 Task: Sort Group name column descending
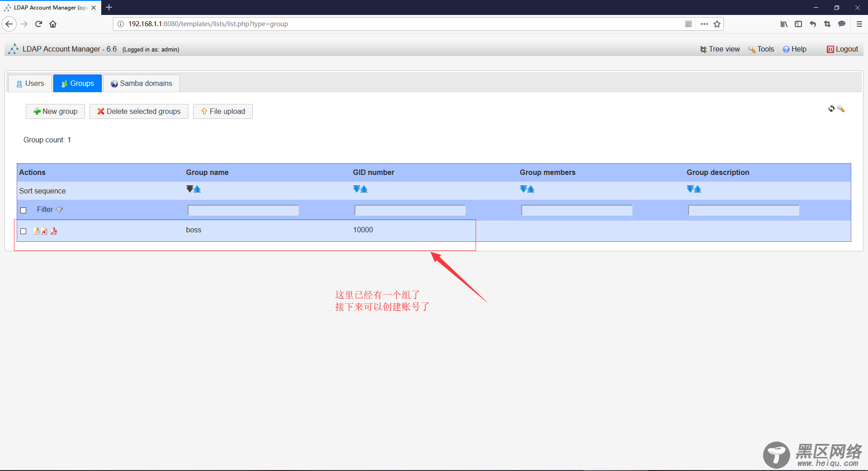(x=190, y=189)
